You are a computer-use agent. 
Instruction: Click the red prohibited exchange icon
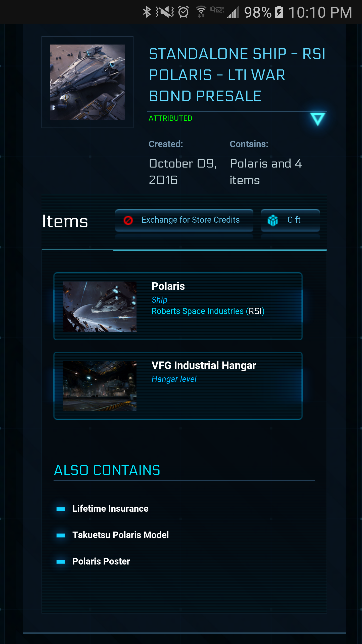click(x=128, y=220)
